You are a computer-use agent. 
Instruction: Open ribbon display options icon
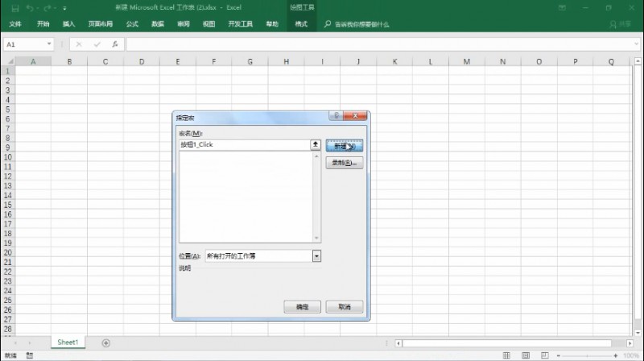(562, 8)
